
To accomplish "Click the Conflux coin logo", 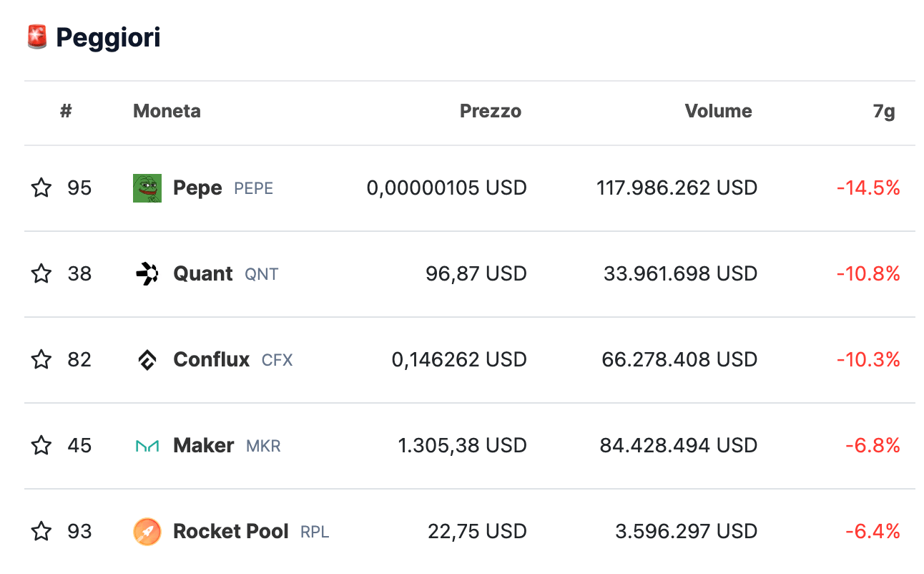I will point(147,360).
